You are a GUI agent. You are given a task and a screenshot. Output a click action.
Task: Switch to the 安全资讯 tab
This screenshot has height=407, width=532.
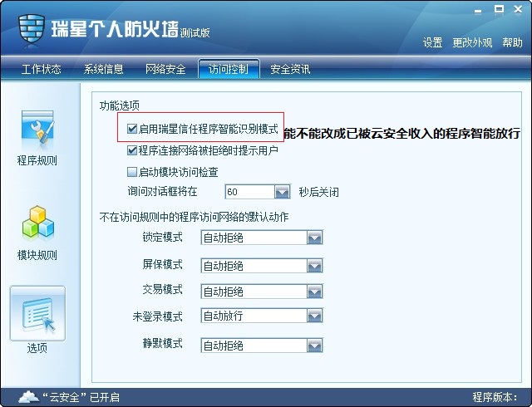(x=290, y=70)
